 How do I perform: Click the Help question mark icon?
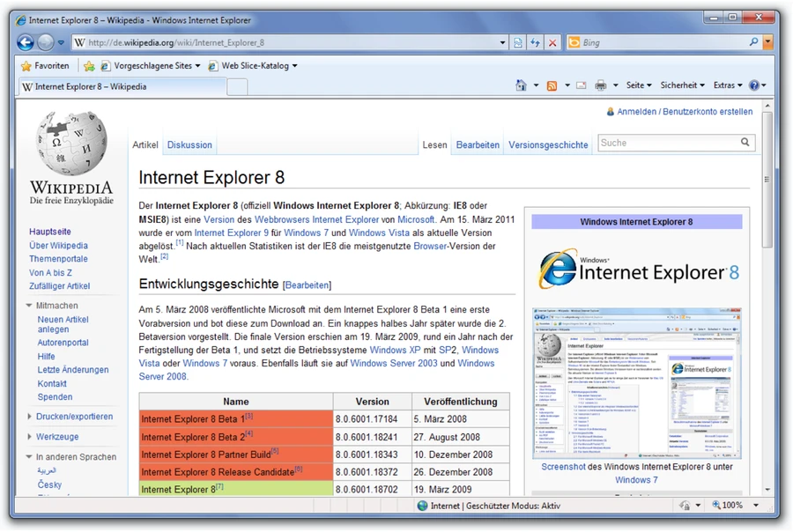pyautogui.click(x=754, y=85)
